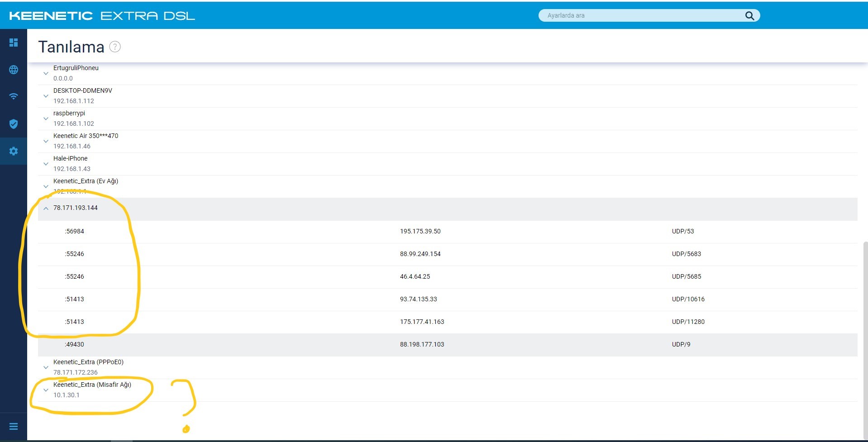Click destination address 88.198.177.103
This screenshot has width=868, height=442.
(x=422, y=344)
